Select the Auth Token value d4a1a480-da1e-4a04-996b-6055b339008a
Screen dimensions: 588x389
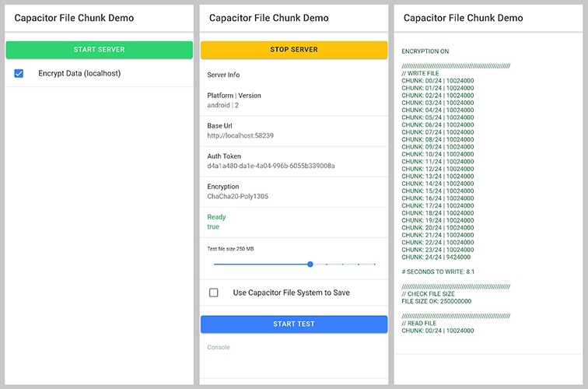click(271, 166)
